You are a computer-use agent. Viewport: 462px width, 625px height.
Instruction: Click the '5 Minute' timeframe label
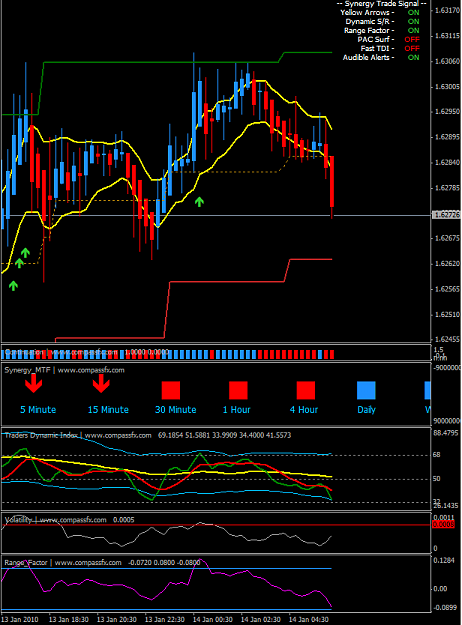click(38, 410)
